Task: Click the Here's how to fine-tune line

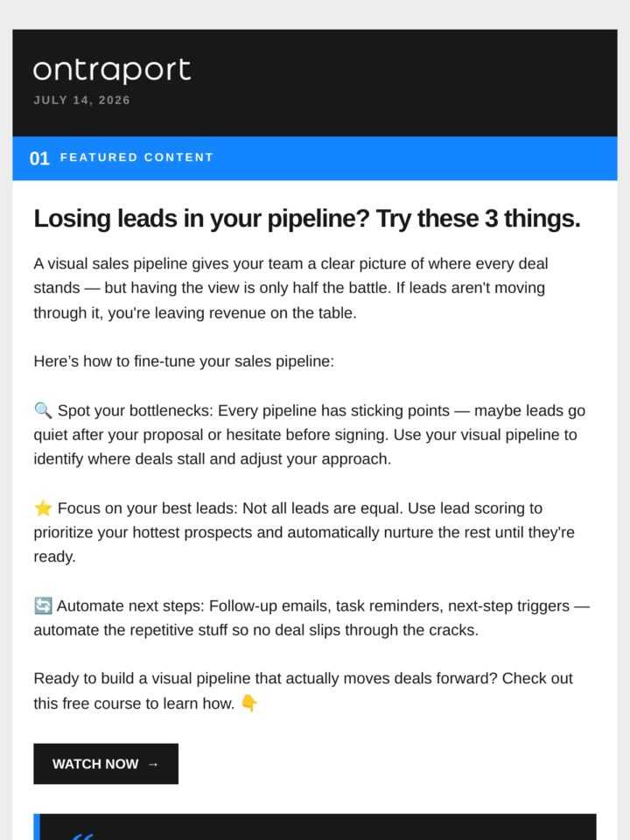Action: coord(184,361)
